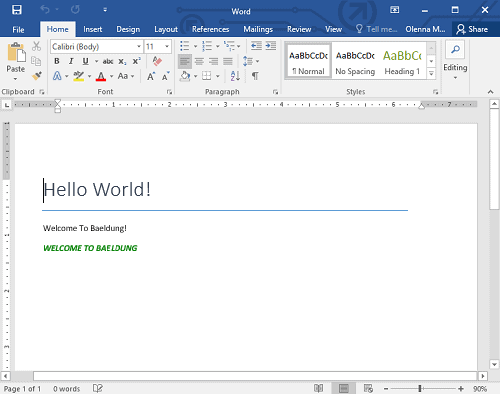
Task: Click the Save icon in title bar
Action: [x=17, y=10]
